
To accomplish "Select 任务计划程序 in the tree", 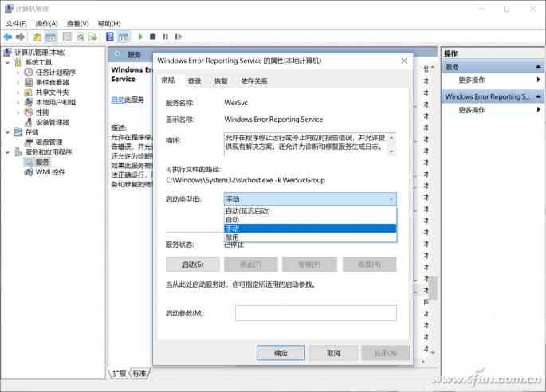I will (56, 72).
